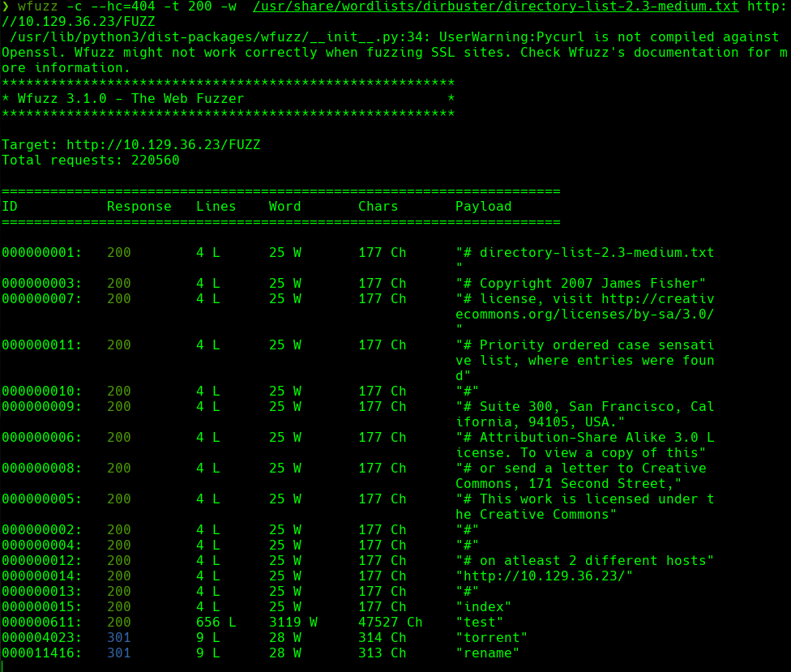
Task: Click the '47527 Ch' value
Action: 391,622
